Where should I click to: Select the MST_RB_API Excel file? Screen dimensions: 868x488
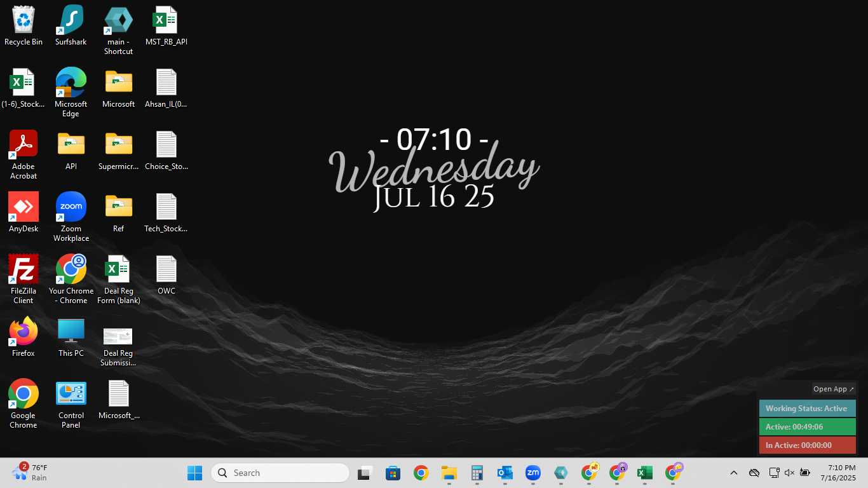click(x=166, y=25)
